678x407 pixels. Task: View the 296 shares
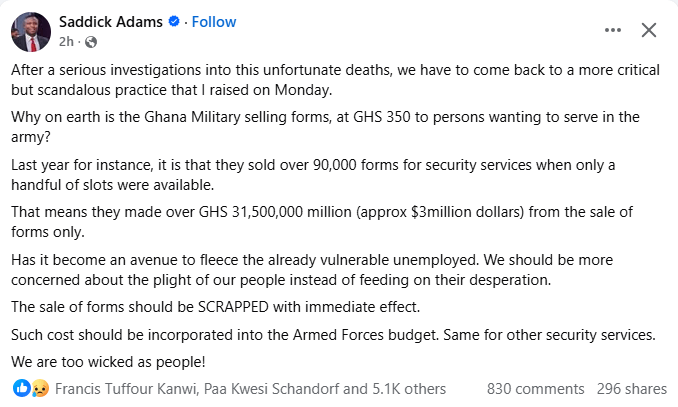pyautogui.click(x=631, y=388)
